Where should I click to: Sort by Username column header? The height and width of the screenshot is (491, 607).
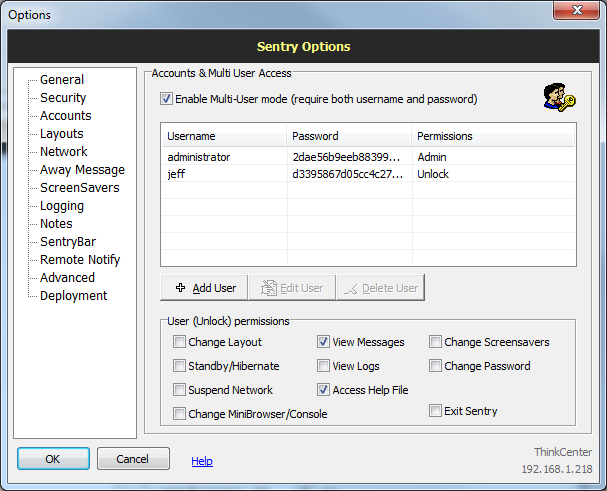(x=224, y=136)
